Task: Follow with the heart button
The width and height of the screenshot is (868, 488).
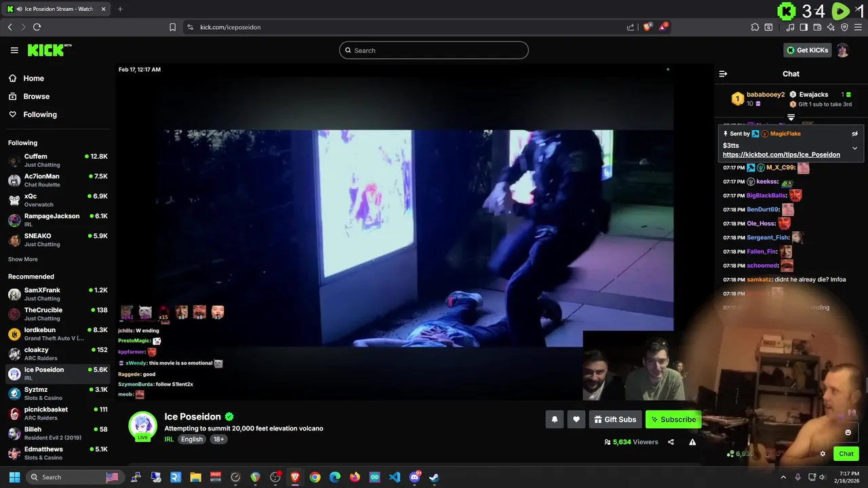Action: point(576,420)
